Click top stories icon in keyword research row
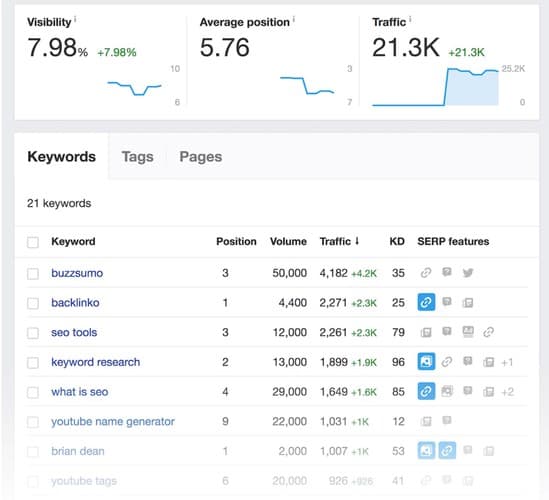549x500 pixels. pyautogui.click(x=488, y=362)
